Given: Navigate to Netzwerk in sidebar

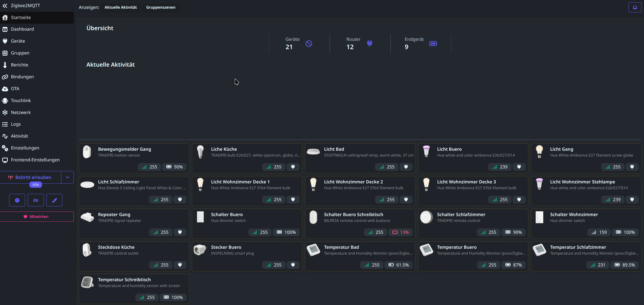Looking at the screenshot, I should pyautogui.click(x=21, y=112).
